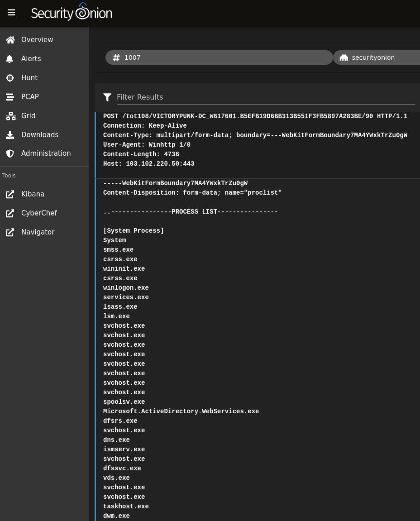Click the sensor icon beside securityonion
Screen dimensions: 420x521
point(344,58)
